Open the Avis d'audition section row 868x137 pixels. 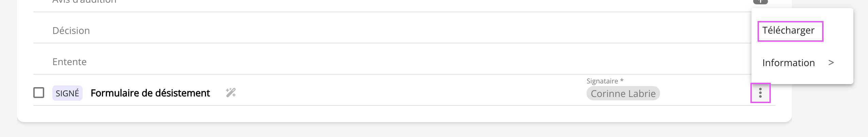coord(84,2)
